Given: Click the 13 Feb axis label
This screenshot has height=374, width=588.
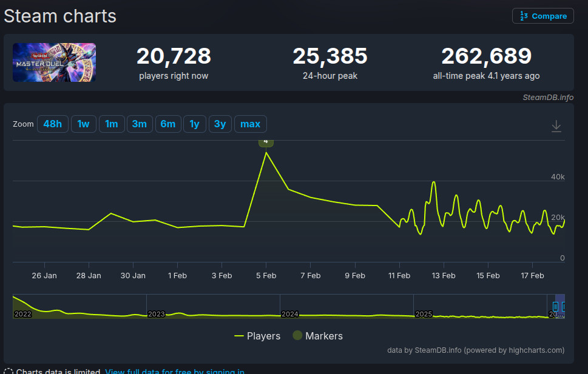Looking at the screenshot, I should [x=444, y=275].
